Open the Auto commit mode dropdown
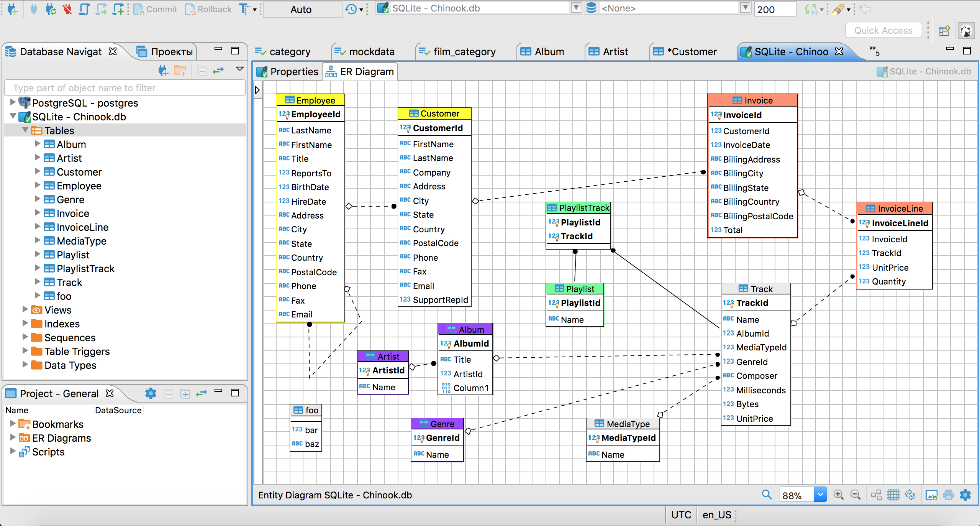This screenshot has width=980, height=526. pos(300,8)
